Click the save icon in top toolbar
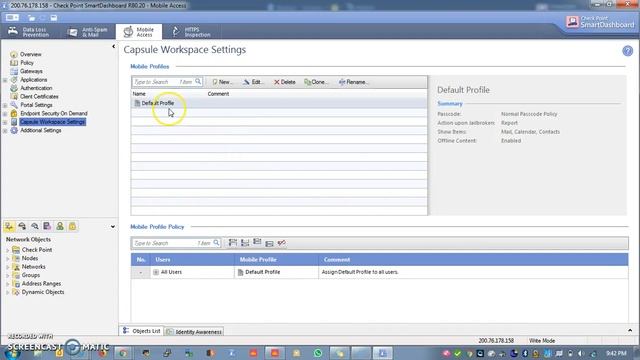640x360 pixels. (x=54, y=18)
